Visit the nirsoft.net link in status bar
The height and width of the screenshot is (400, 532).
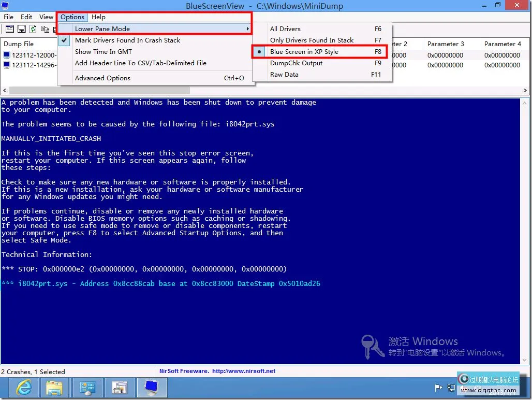[243, 371]
